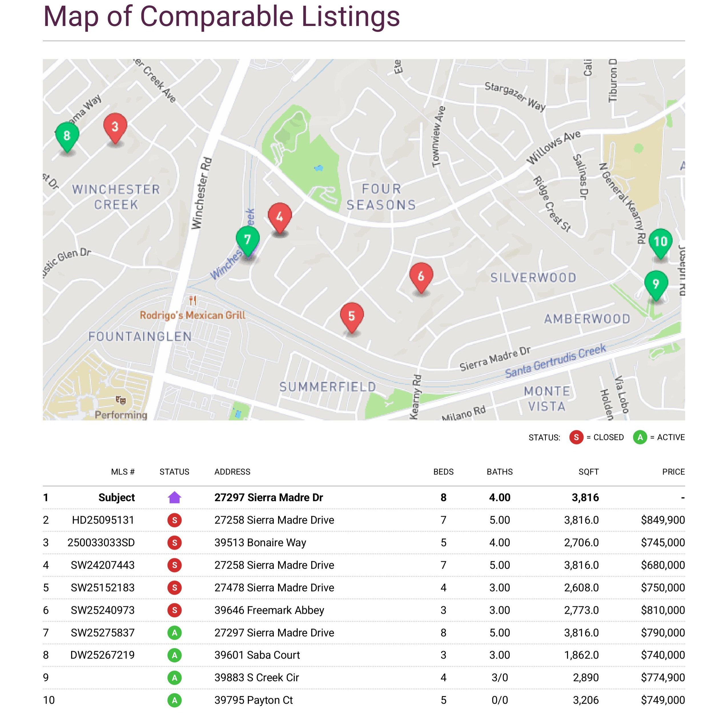Click Rodrigo's Mexican Grill restaurant marker
Screen dimensions: 728x722
click(x=193, y=301)
